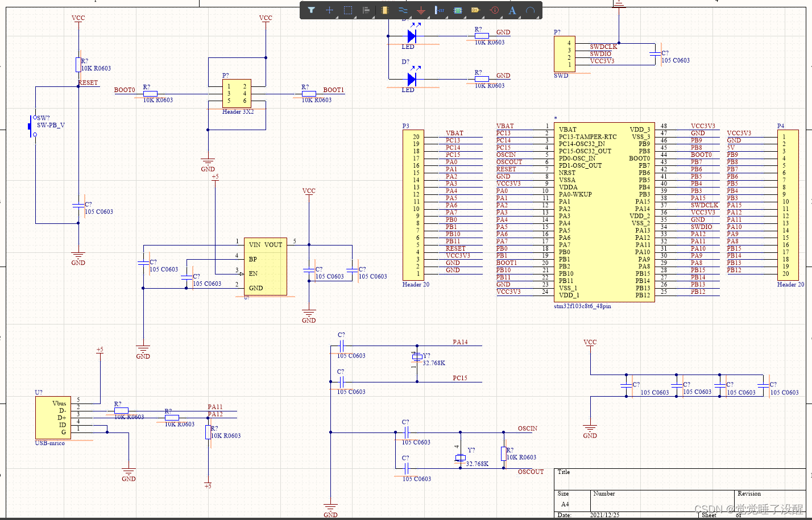This screenshot has height=520, width=812.
Task: Select the SW-PB_V reset push button
Action: pos(31,126)
